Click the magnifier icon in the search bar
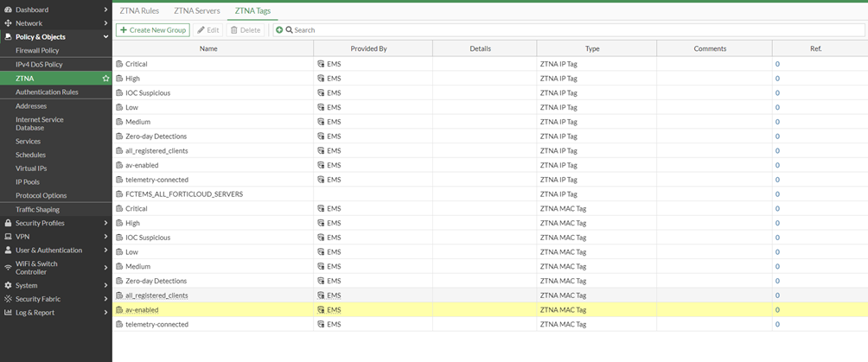 (x=289, y=30)
